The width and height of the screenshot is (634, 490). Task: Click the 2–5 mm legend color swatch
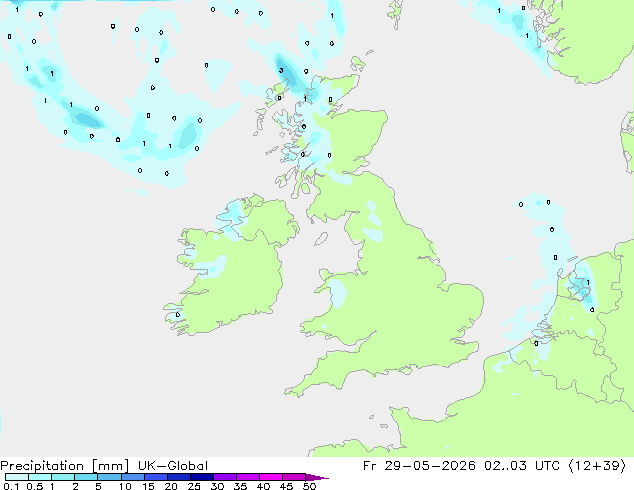[86, 477]
